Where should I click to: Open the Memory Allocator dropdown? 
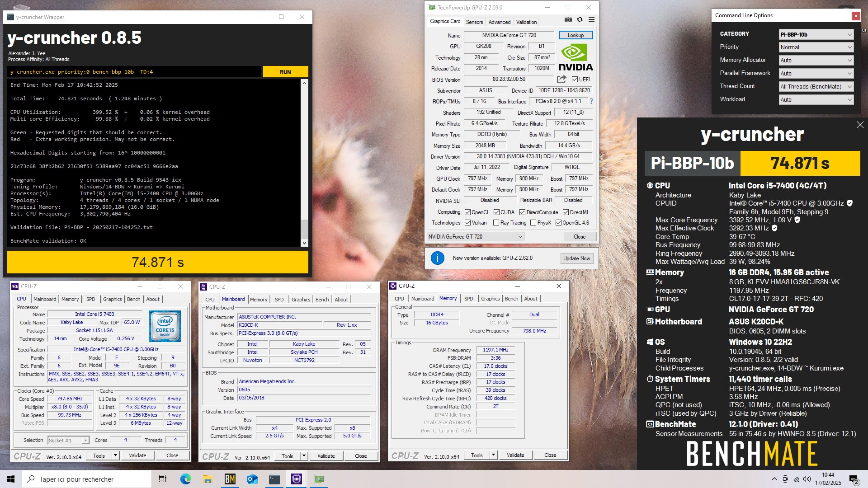[816, 61]
